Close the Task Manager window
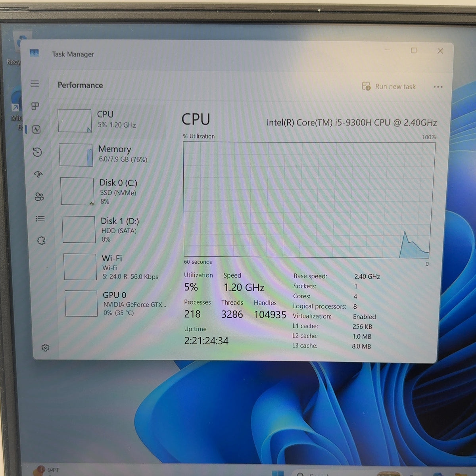The image size is (476, 476). pos(440,51)
